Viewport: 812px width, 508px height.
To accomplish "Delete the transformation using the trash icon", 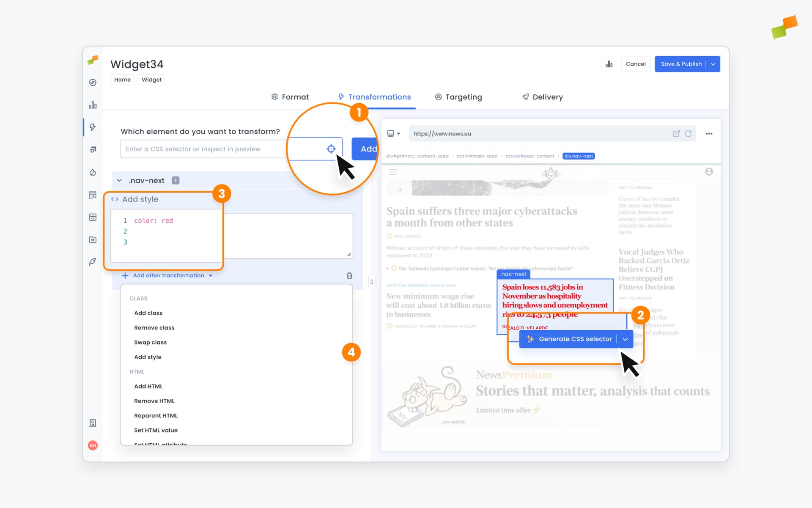I will click(349, 276).
